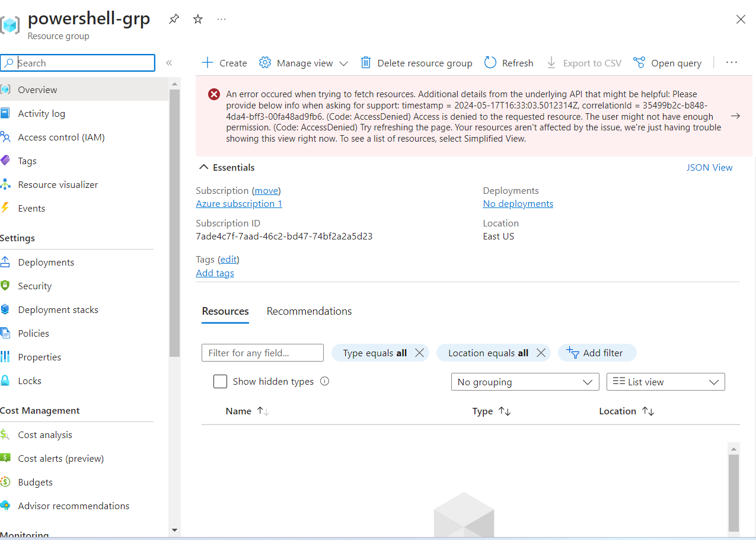Click Delete resource group

tap(416, 63)
